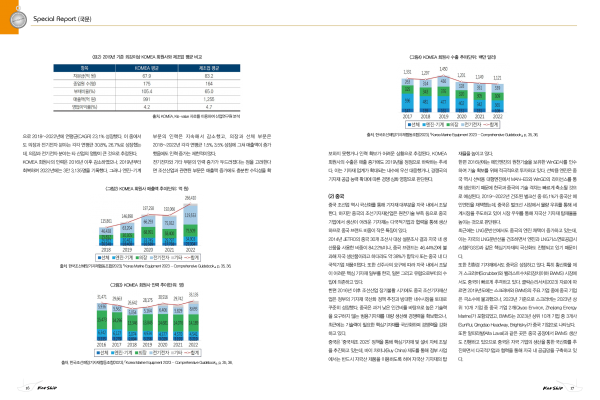600x400 pixels.
Task: Click 2016 on the workforce trend chart axis
Action: click(101, 344)
